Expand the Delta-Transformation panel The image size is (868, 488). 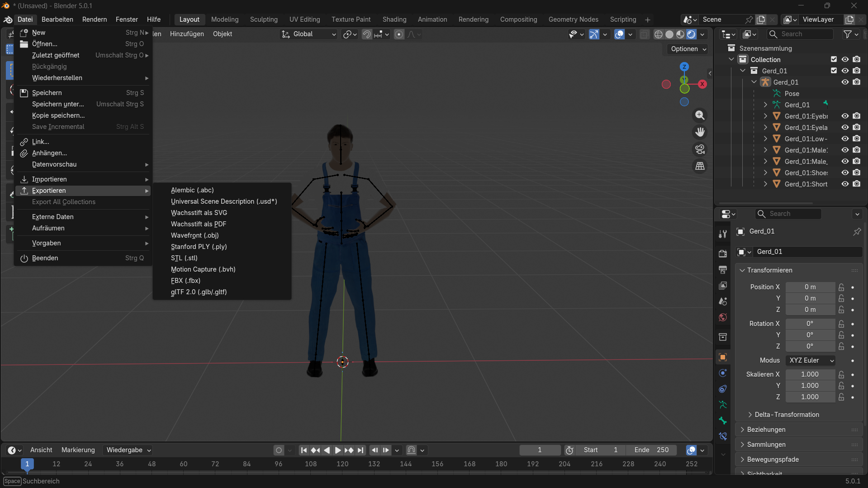pos(786,415)
